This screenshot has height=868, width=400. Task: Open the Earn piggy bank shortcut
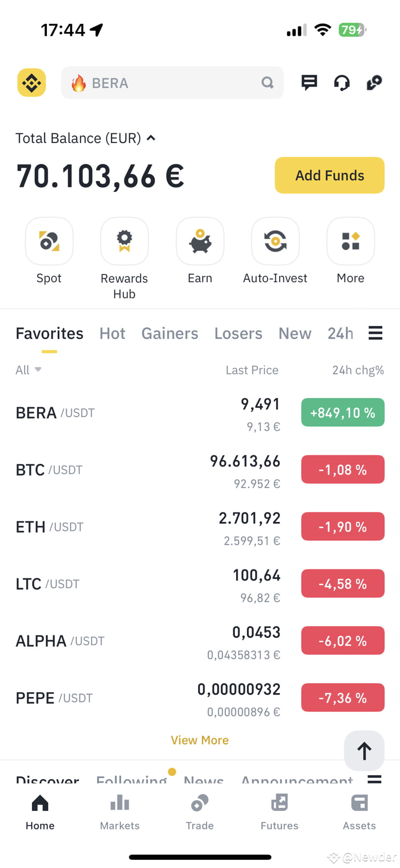200,241
